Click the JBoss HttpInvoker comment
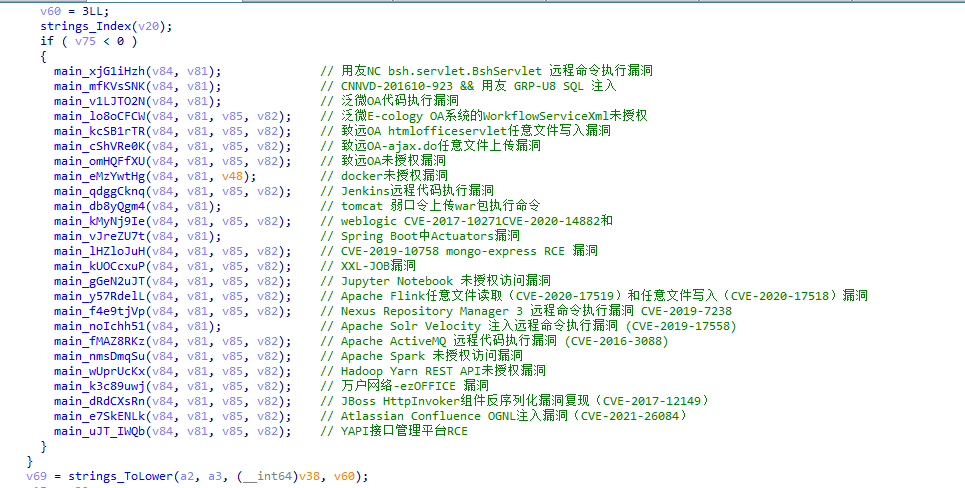The image size is (965, 488). click(x=516, y=401)
